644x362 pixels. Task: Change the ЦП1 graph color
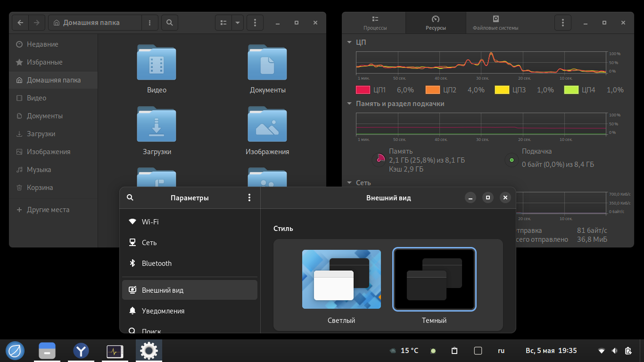(x=363, y=90)
